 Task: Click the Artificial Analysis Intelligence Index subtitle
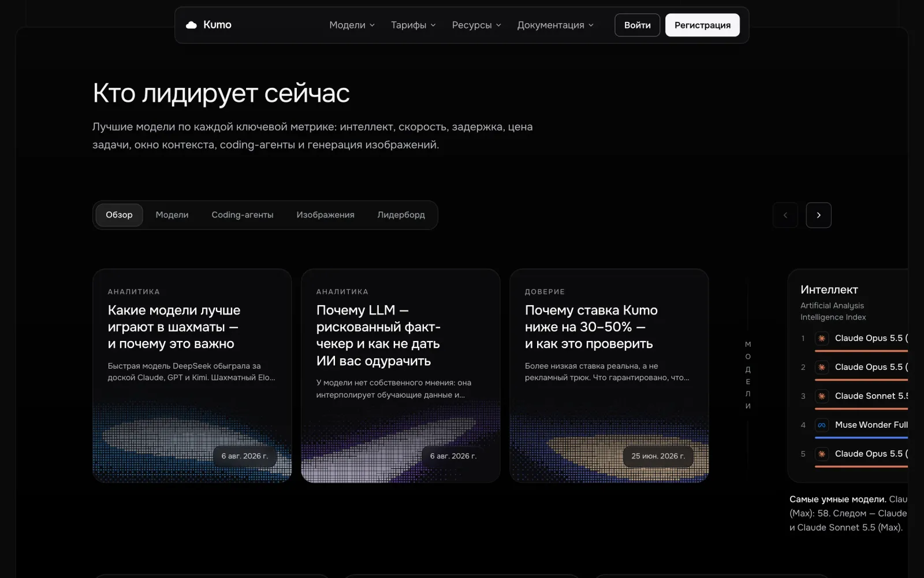tap(833, 312)
